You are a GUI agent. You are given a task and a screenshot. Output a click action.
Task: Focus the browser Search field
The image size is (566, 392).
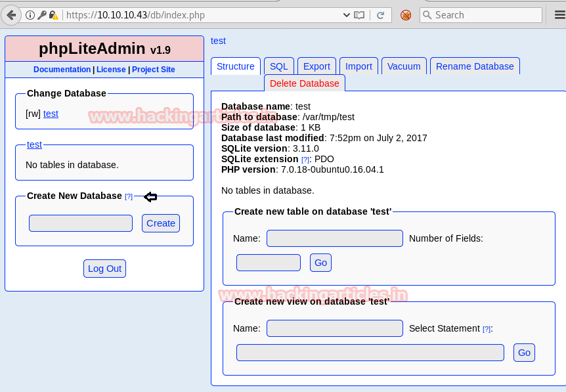click(x=481, y=15)
